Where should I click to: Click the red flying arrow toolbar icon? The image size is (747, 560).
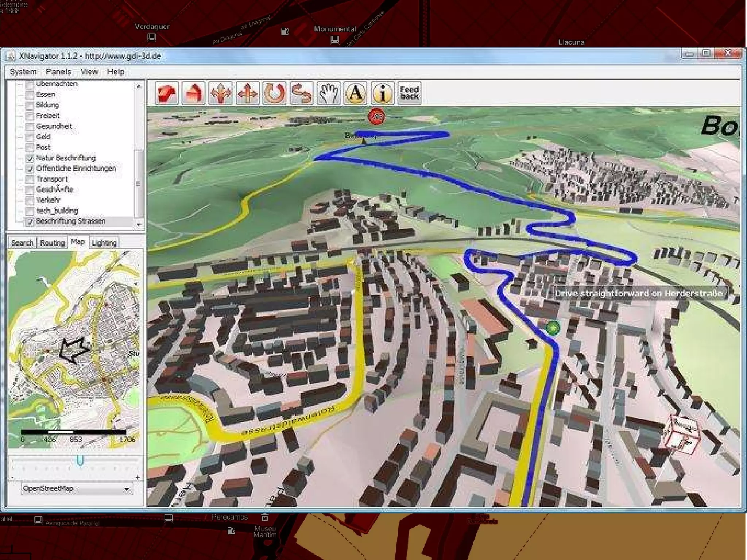(167, 93)
